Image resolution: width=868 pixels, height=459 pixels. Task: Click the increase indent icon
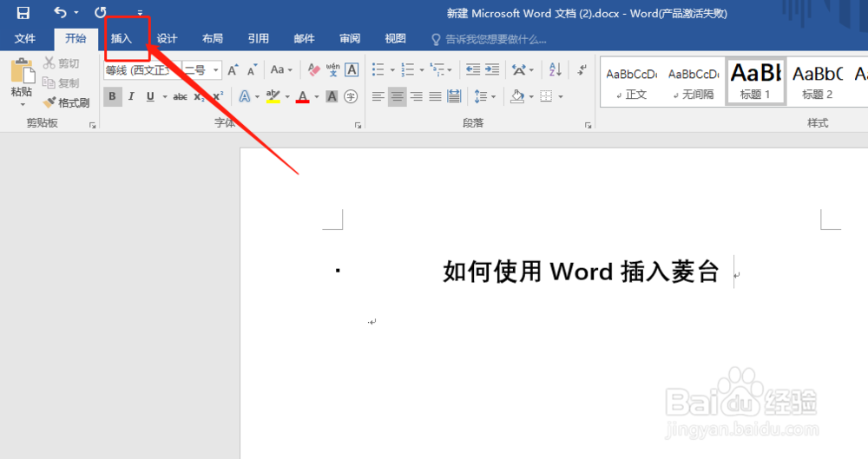[492, 69]
